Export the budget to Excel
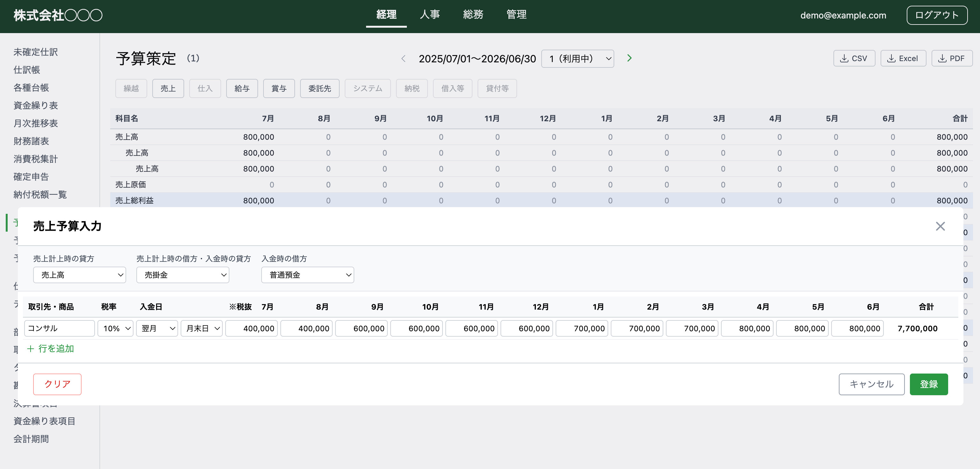 click(903, 58)
